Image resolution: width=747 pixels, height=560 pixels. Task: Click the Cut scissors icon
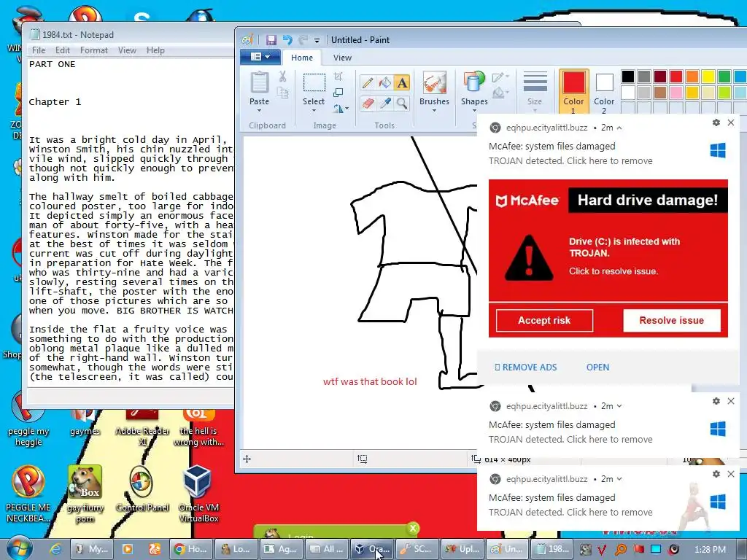tap(282, 77)
